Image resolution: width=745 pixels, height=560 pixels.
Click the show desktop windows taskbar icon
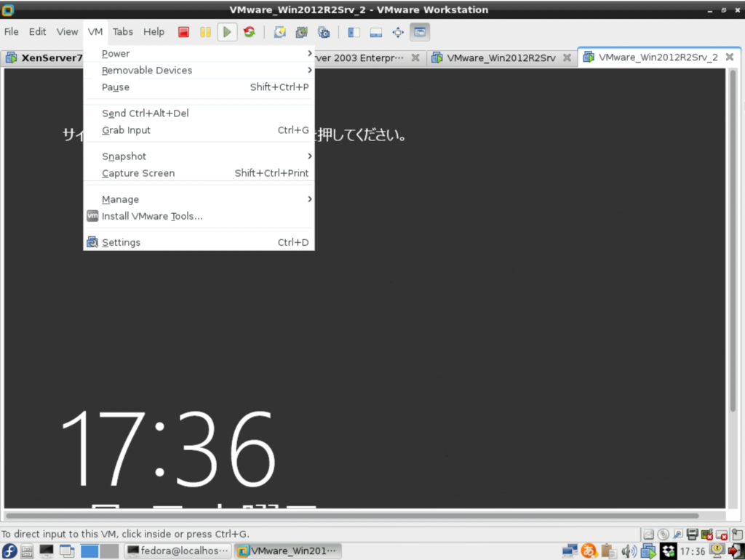tap(67, 551)
